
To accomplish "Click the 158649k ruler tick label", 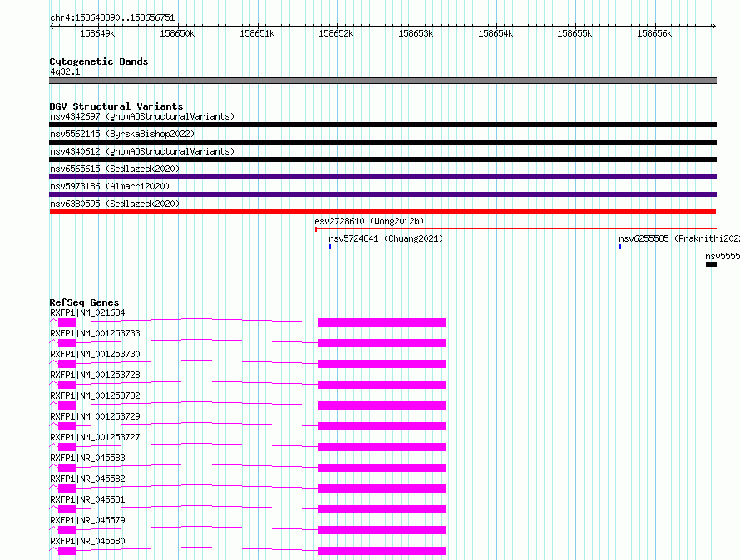I will [x=97, y=33].
